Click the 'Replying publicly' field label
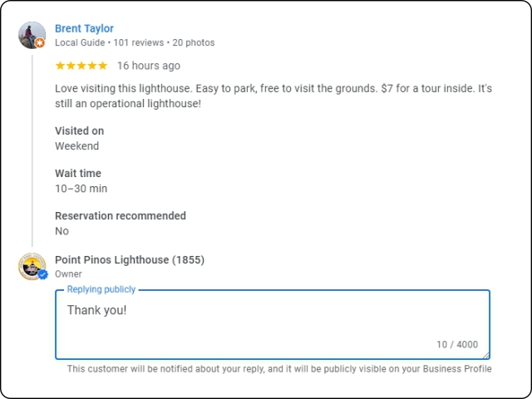The image size is (532, 399). pyautogui.click(x=101, y=289)
